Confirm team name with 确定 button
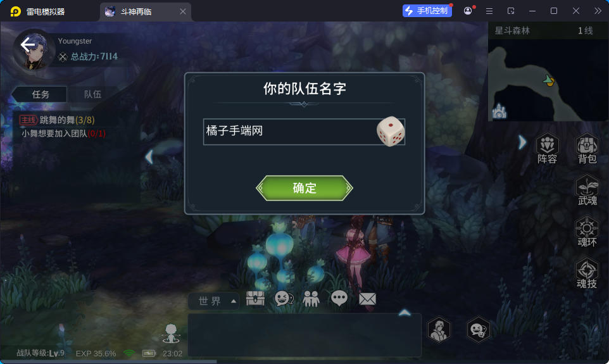The width and height of the screenshot is (609, 364). click(304, 188)
